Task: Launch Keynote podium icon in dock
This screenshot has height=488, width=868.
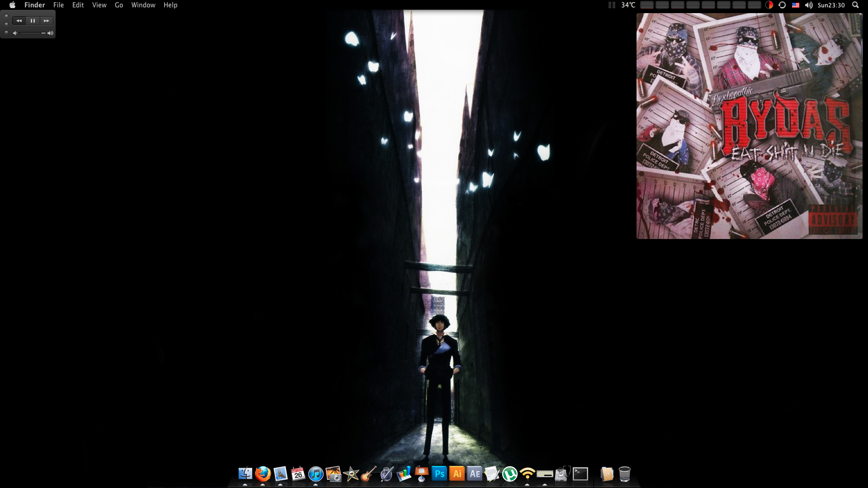Action: (421, 474)
